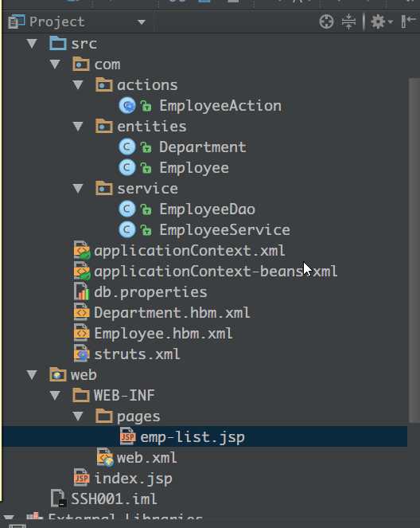Click the vertical scrollbar of project tree
The image size is (420, 528).
(414, 250)
